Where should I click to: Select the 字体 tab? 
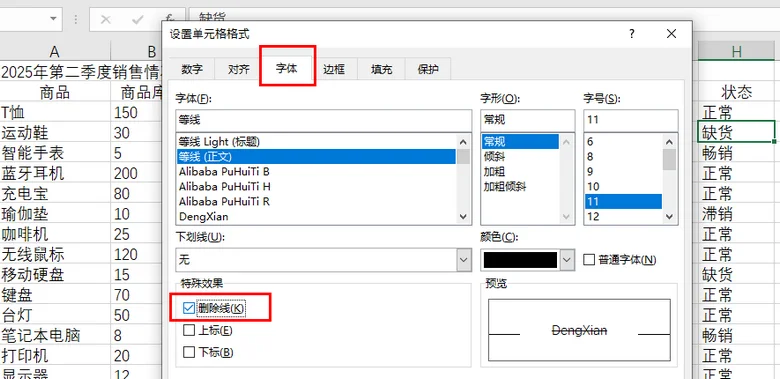(287, 68)
